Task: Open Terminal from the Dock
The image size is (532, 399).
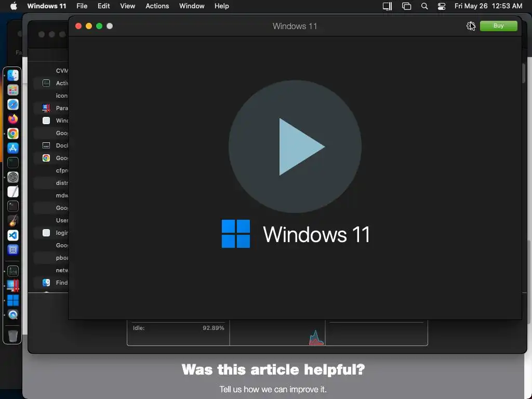Action: (x=13, y=206)
